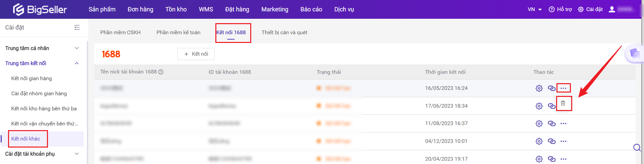The image size is (644, 164).
Task: Select Kết nối kho hàng bên thứ ba
Action: click(44, 109)
